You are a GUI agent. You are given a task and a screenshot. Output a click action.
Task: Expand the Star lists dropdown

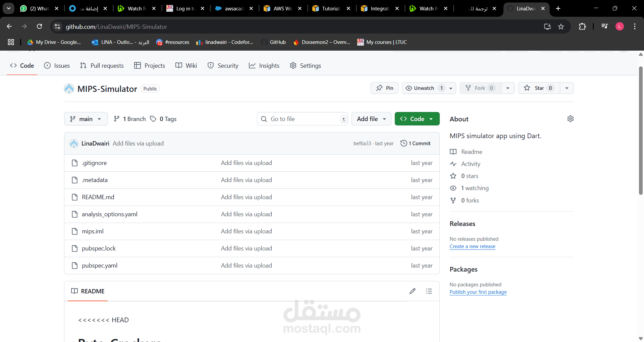click(x=567, y=88)
